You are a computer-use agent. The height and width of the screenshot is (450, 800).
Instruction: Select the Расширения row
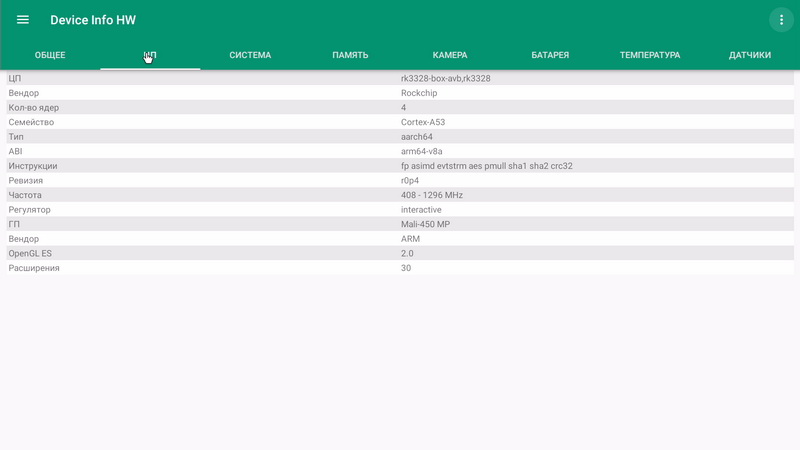[400, 268]
